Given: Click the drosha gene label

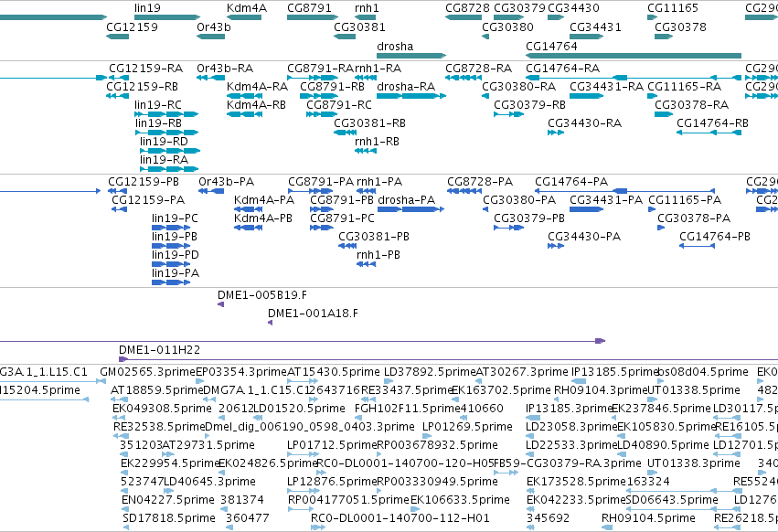Looking at the screenshot, I should [x=395, y=46].
